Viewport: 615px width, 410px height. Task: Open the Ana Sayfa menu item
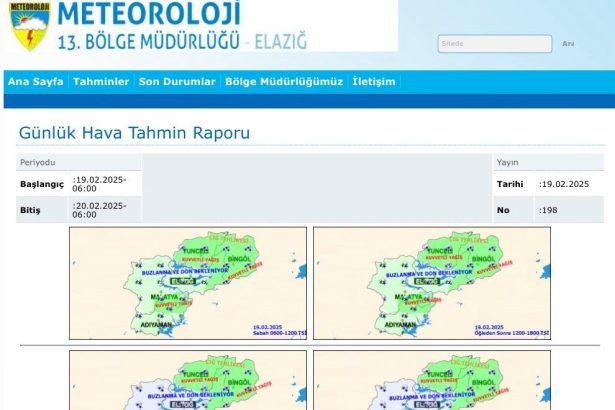point(36,81)
